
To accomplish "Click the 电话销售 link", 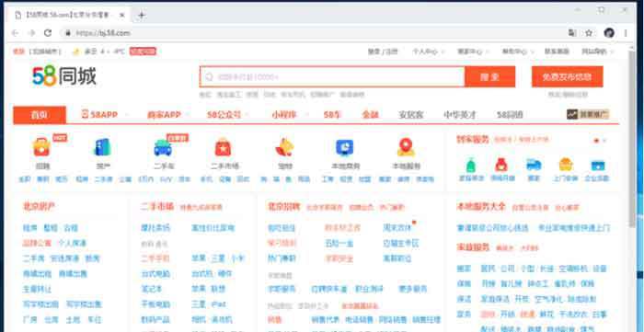I will [x=359, y=320].
